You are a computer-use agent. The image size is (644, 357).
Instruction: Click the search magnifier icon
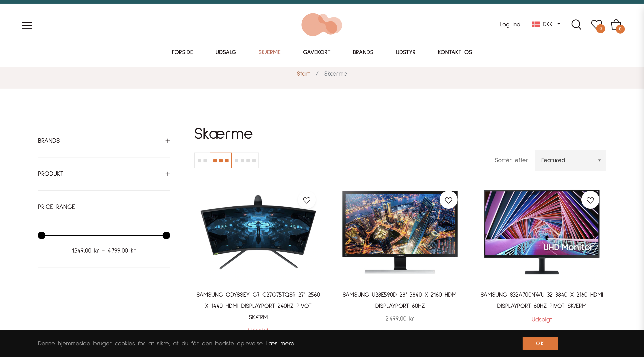[576, 25]
